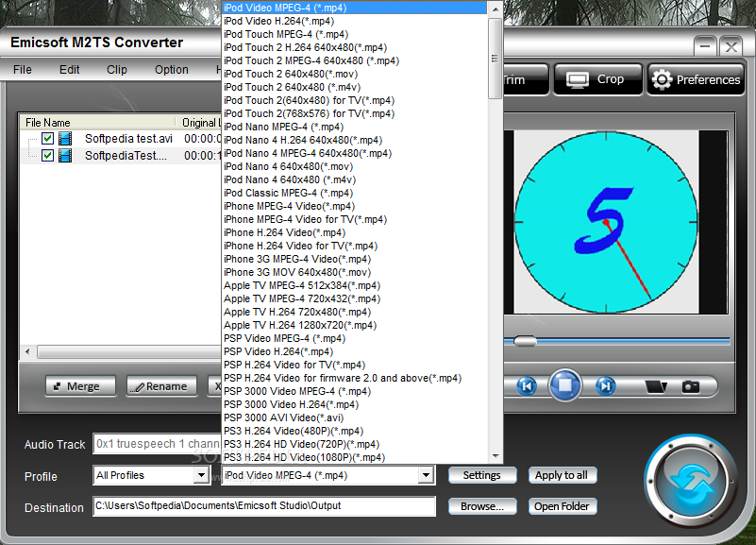Viewport: 756px width, 545px height.
Task: Select Softpedia test.avi file name
Action: point(128,139)
